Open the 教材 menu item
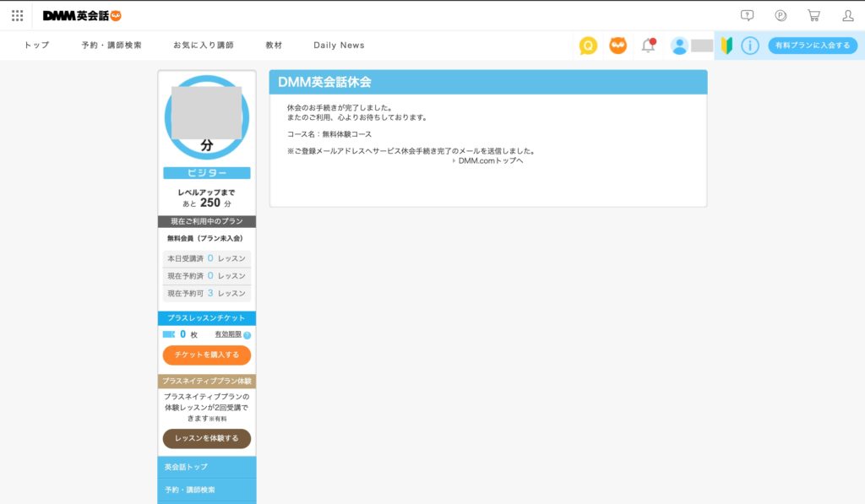 click(274, 46)
